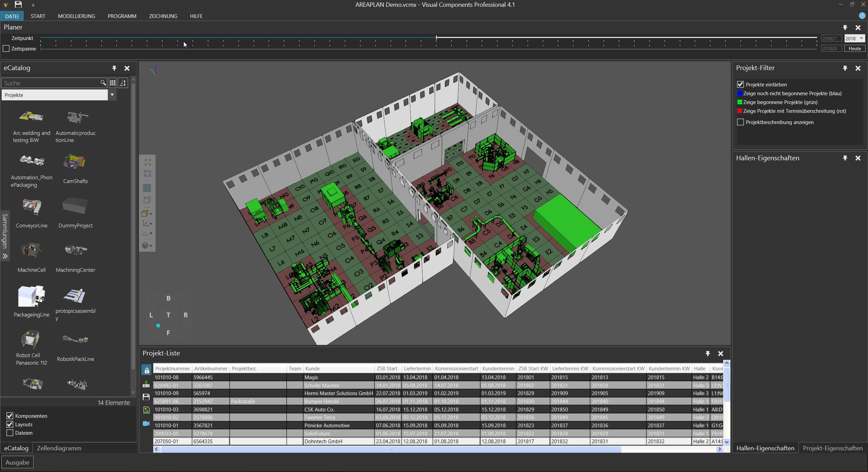Click the image export icon in Projekt-Liste
Viewport: 868px width, 472px height.
coord(146,410)
